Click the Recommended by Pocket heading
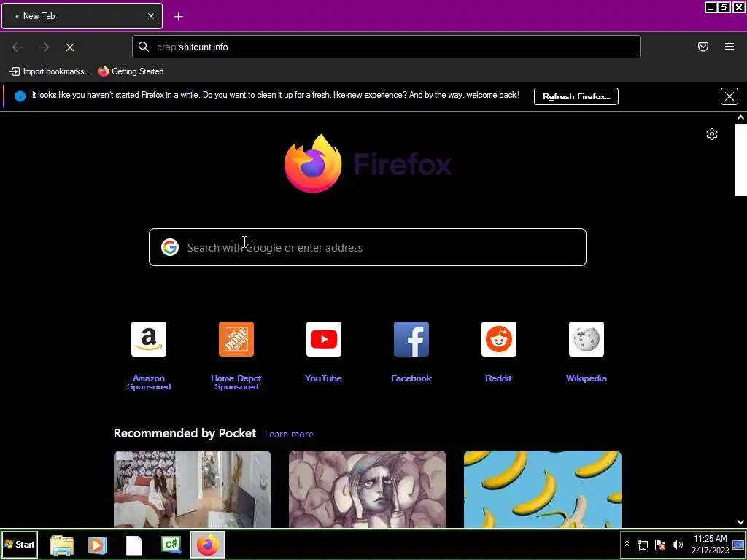The width and height of the screenshot is (747, 560). [x=185, y=433]
